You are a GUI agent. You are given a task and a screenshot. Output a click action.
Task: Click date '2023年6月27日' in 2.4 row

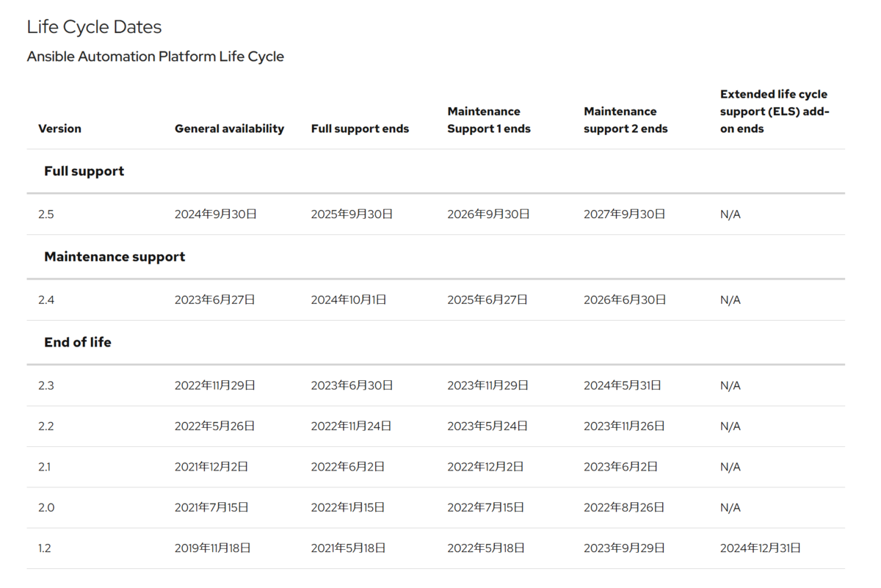click(x=215, y=300)
